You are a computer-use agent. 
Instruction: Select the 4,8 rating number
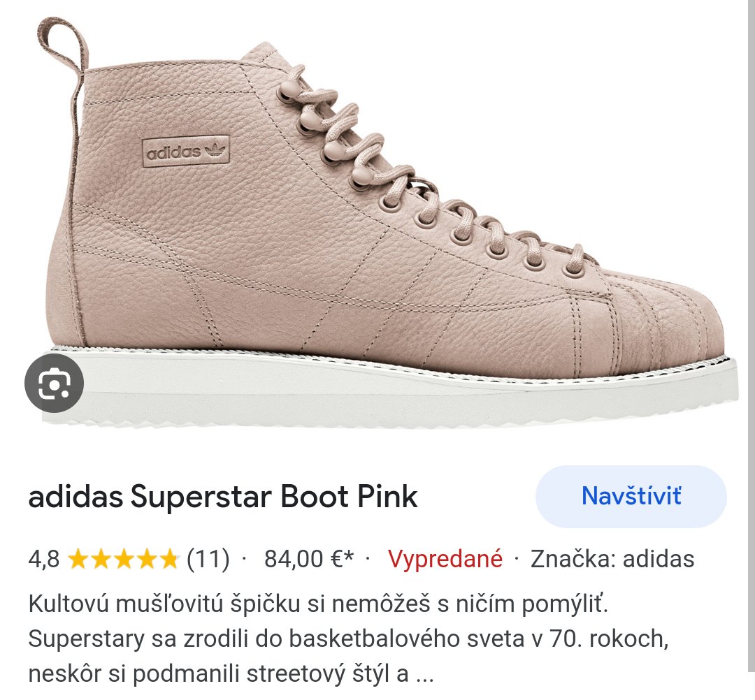click(x=43, y=559)
